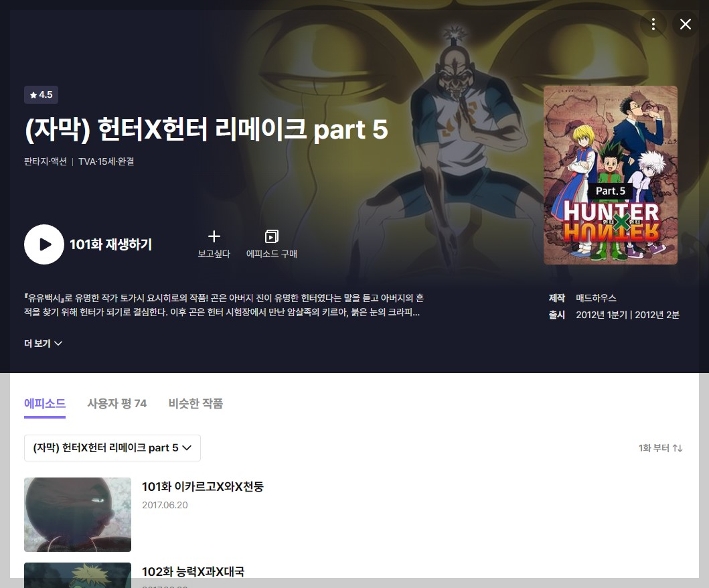
Task: Switch to the 에피소드 tab
Action: (45, 403)
